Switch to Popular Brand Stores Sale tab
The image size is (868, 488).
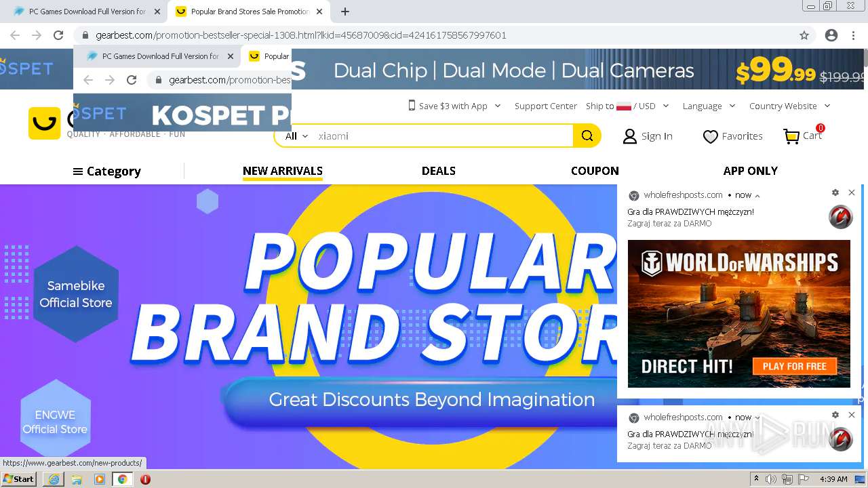pos(250,12)
